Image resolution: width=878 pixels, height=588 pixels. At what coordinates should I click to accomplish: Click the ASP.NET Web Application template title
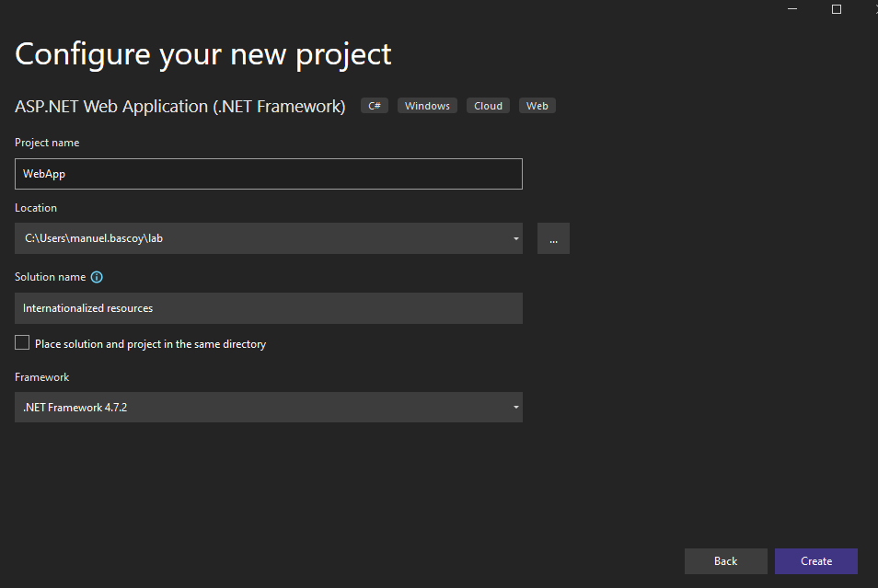click(x=180, y=107)
